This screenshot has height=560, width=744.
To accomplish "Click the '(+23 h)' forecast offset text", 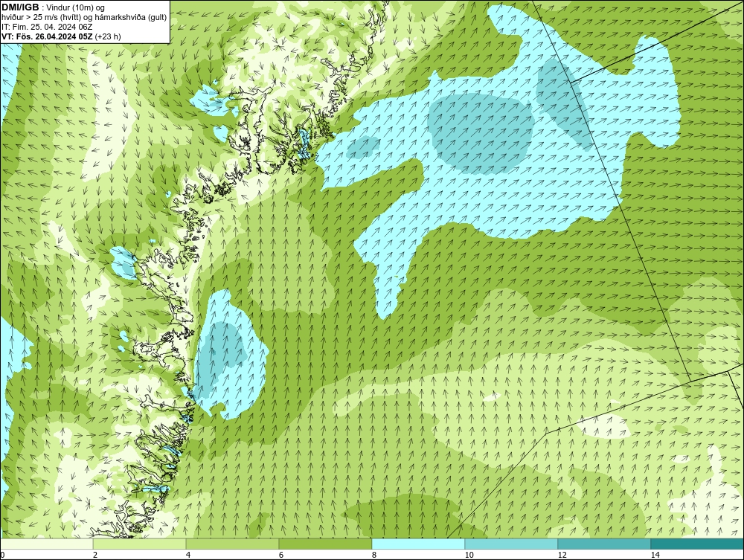I will click(108, 36).
